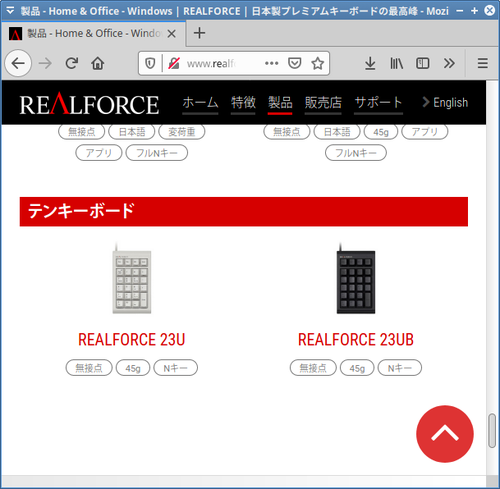The width and height of the screenshot is (500, 489).
Task: Click Nキー tag under REALFORCE 23U
Action: coord(175,368)
